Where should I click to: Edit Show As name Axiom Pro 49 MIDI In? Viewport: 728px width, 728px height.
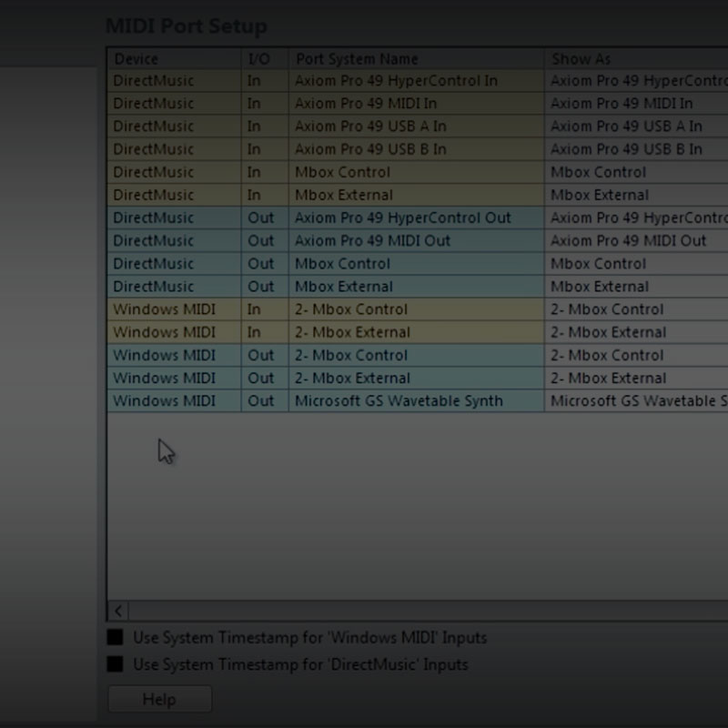[x=636, y=104]
